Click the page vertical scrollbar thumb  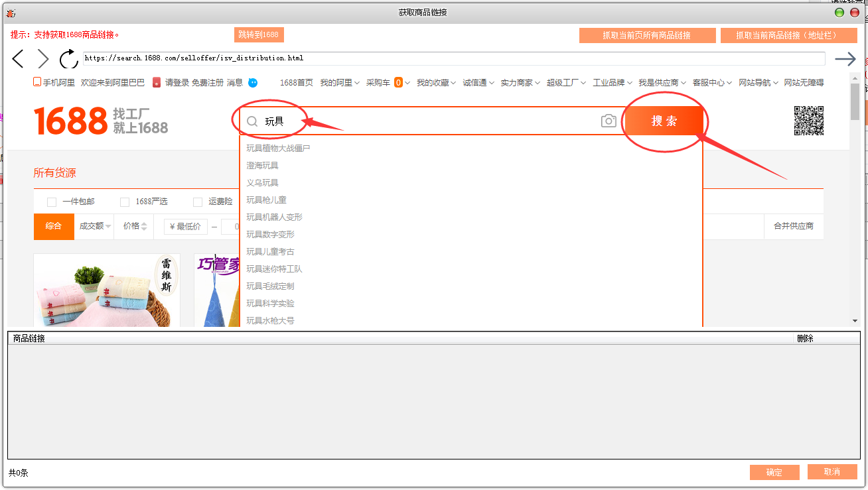855,101
